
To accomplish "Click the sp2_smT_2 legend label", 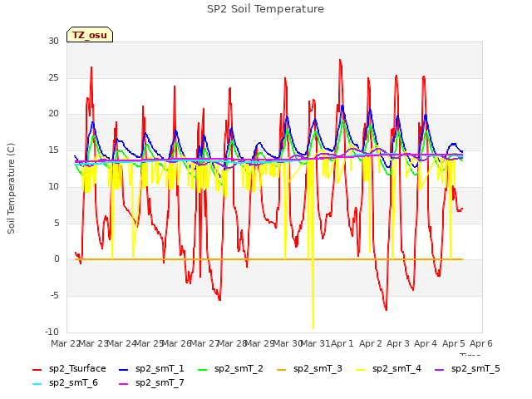I will [239, 368].
